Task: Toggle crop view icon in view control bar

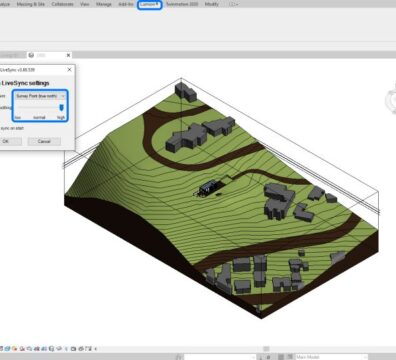Action: [37, 349]
